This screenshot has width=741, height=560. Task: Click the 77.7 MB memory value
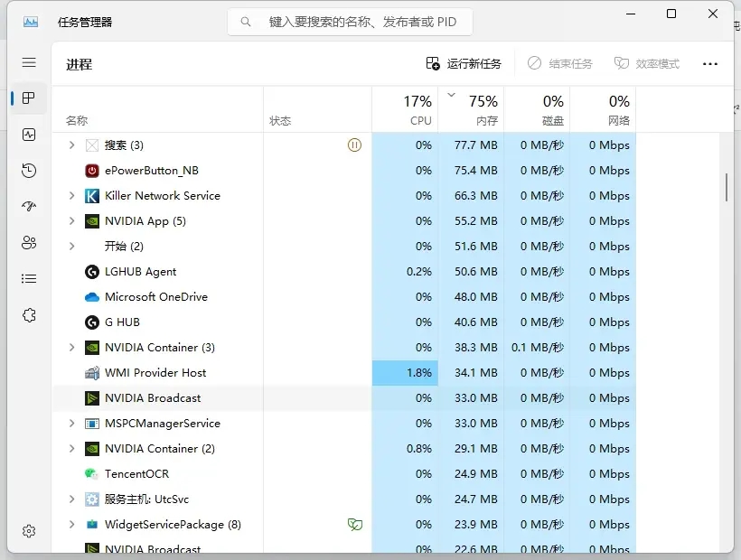click(476, 145)
